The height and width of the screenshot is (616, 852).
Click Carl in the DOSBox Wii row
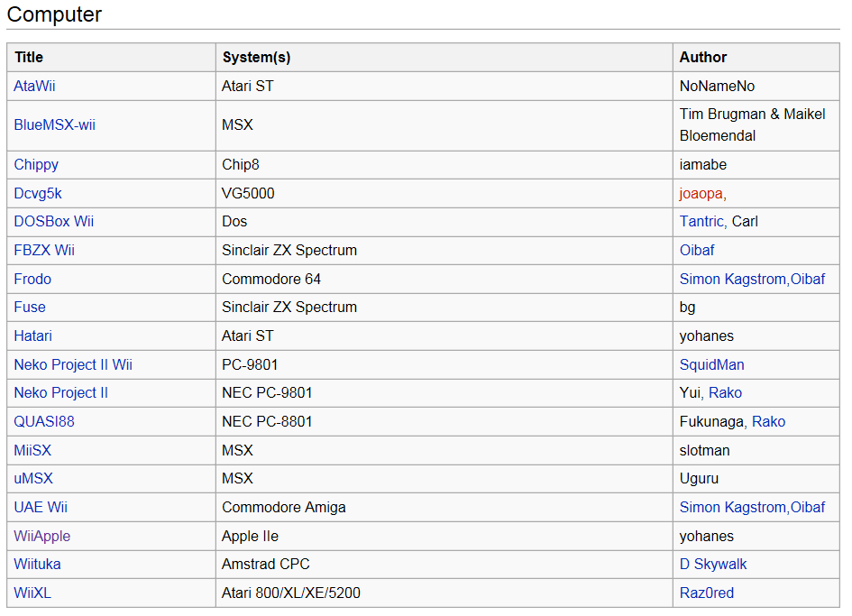(745, 222)
